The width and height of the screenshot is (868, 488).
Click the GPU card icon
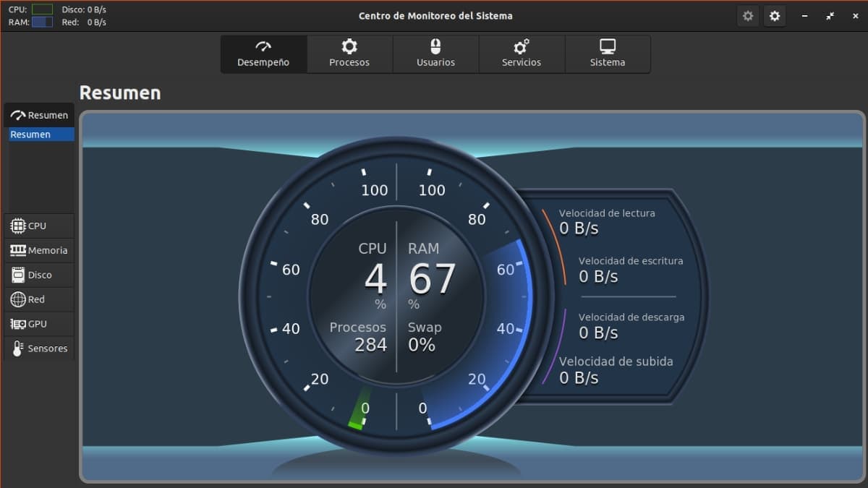[x=18, y=325]
